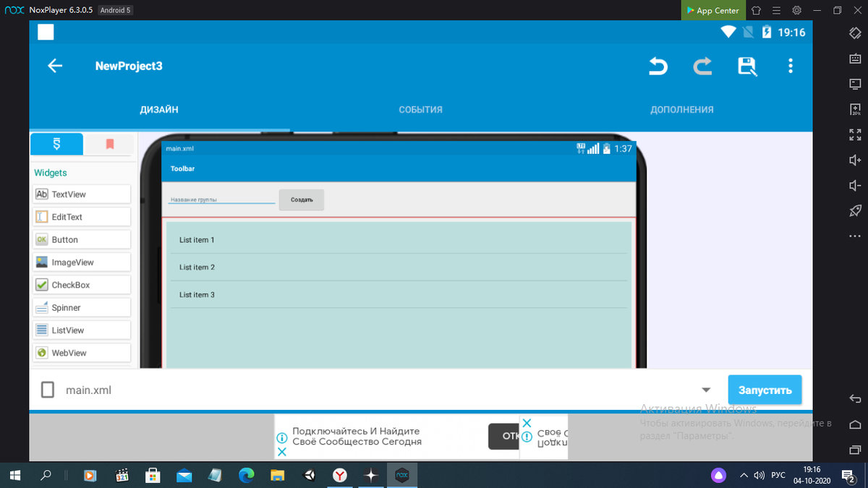Open Yandex Browser from the taskbar
The height and width of the screenshot is (488, 868).
339,476
